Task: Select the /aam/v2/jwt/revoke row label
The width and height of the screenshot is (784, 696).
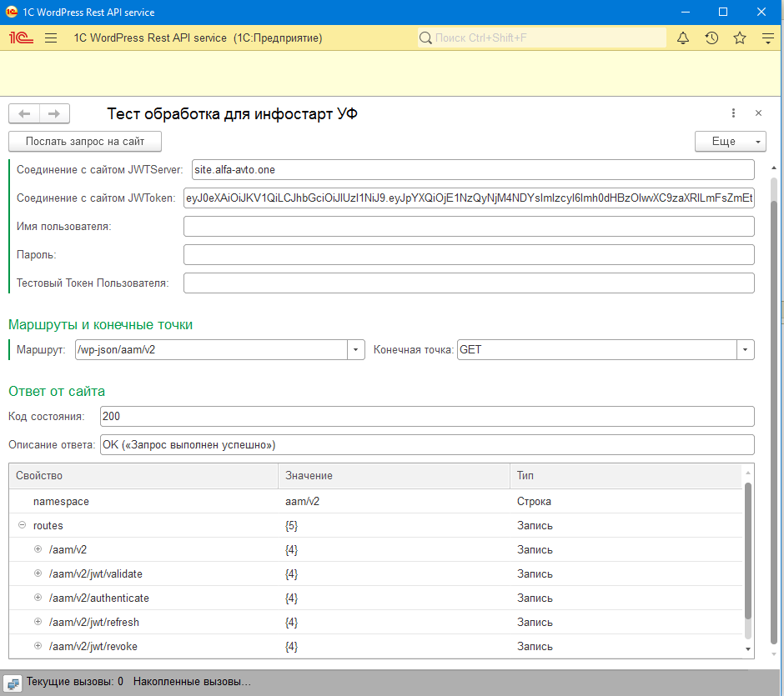Action: 93,647
